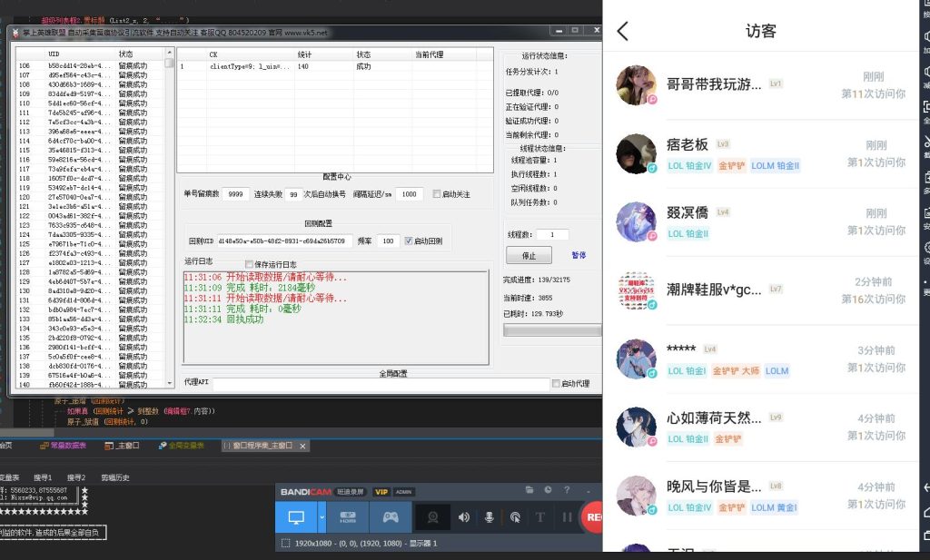930x560 pixels.
Task: Click the mouse click effect icon
Action: tap(514, 517)
